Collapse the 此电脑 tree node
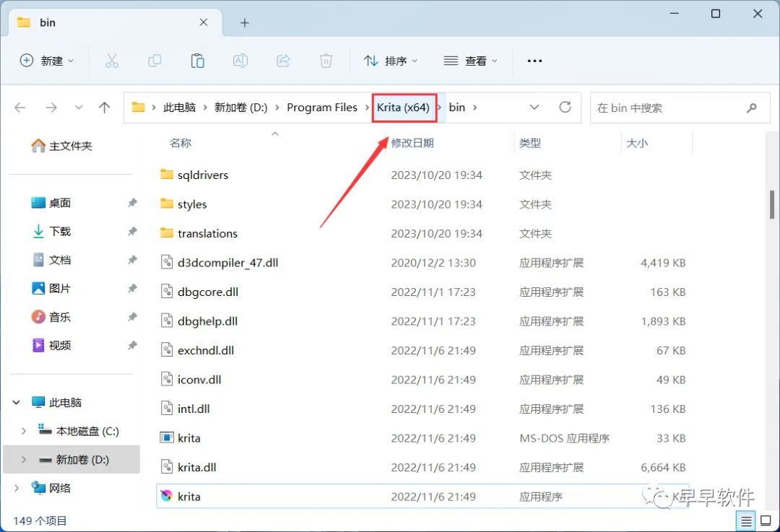The image size is (780, 532). (17, 402)
